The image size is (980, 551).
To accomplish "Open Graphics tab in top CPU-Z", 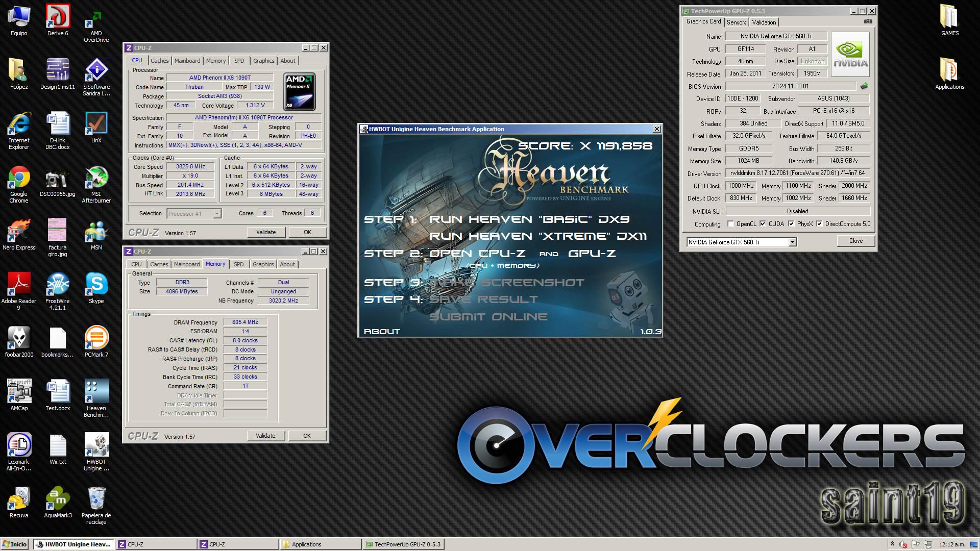I will tap(263, 61).
